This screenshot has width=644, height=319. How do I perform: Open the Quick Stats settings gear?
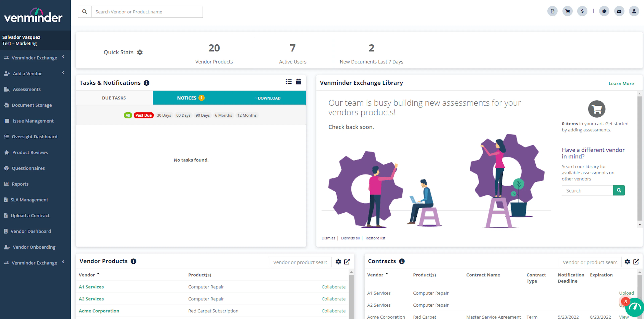[x=140, y=52]
